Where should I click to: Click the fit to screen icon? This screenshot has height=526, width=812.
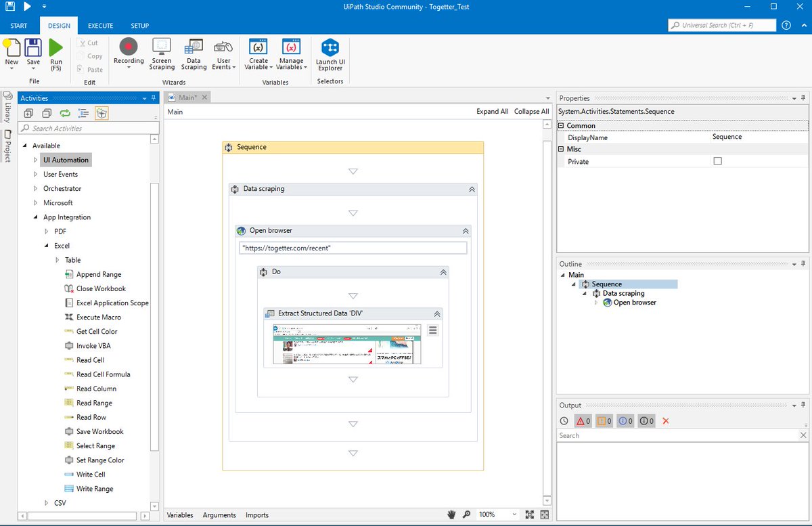(x=530, y=515)
